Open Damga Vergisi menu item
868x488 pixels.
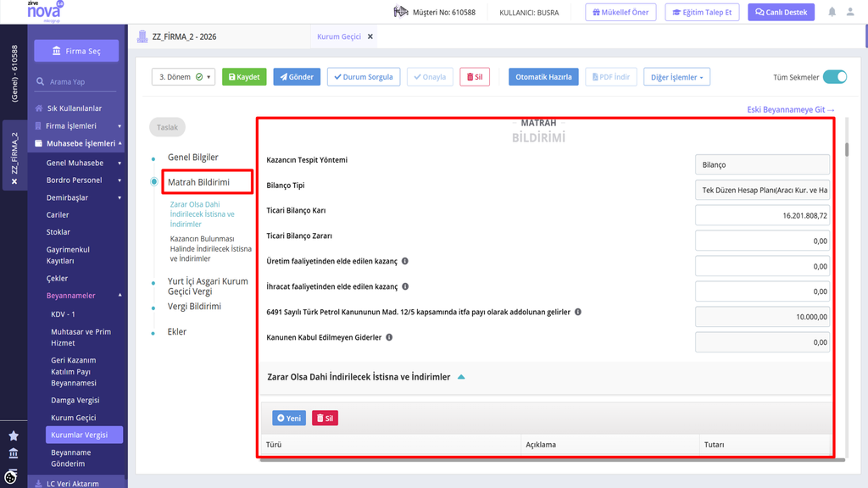(75, 400)
